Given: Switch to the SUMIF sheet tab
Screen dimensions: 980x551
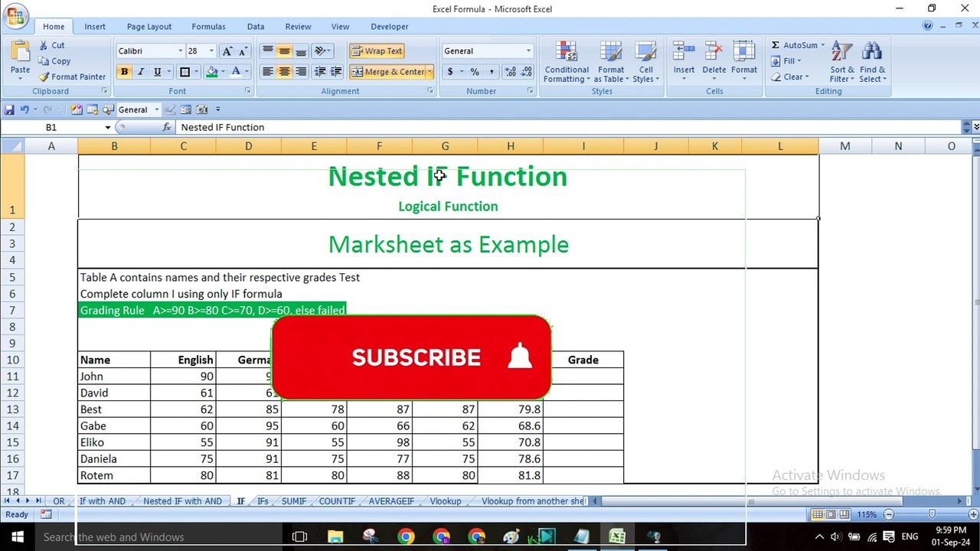Looking at the screenshot, I should click(x=293, y=501).
